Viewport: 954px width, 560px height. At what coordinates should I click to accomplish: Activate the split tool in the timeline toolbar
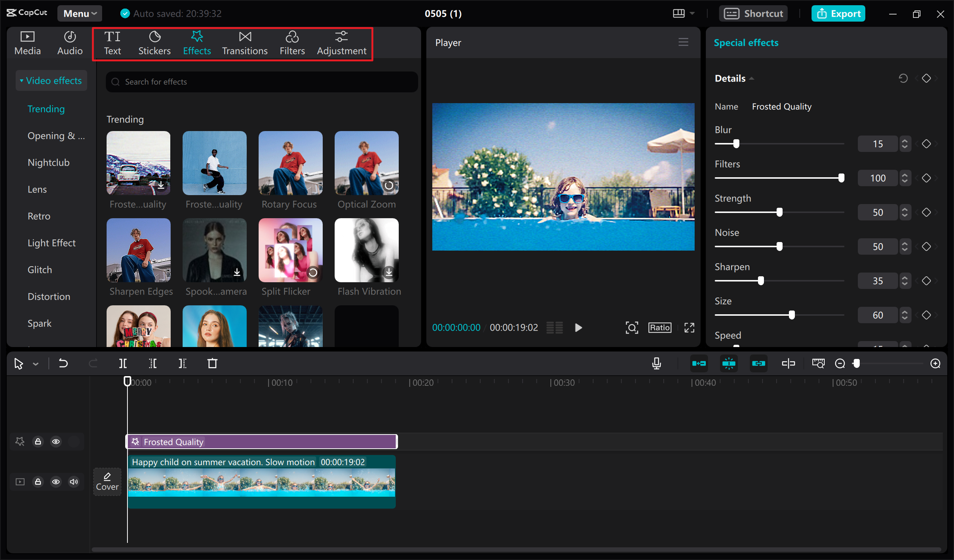coord(122,363)
